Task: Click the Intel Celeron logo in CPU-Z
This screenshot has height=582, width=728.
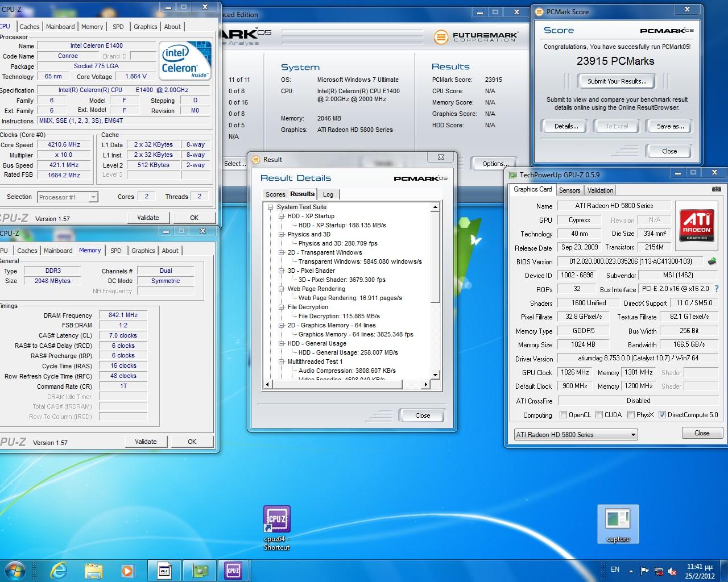Action: point(184,60)
